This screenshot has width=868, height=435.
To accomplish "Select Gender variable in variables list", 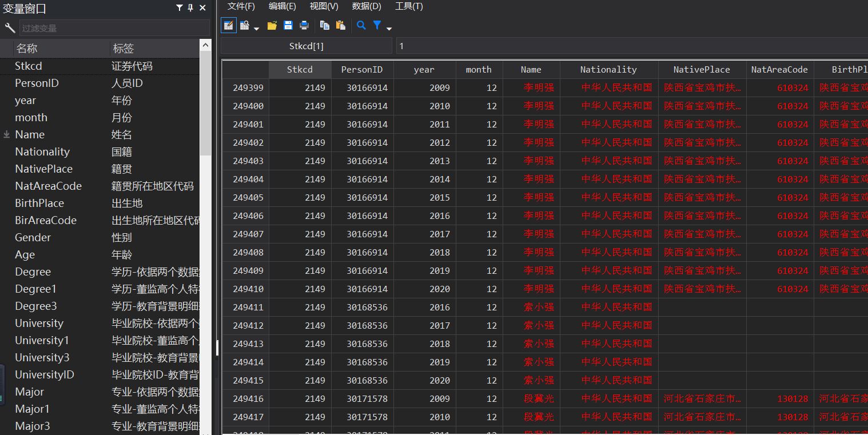I will 100,237.
